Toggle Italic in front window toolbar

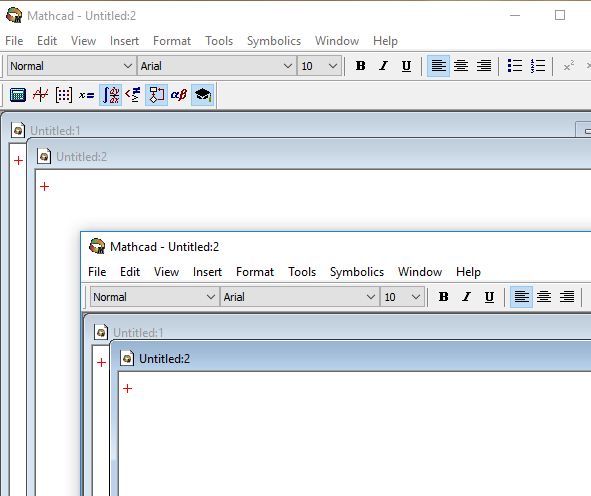(x=467, y=297)
